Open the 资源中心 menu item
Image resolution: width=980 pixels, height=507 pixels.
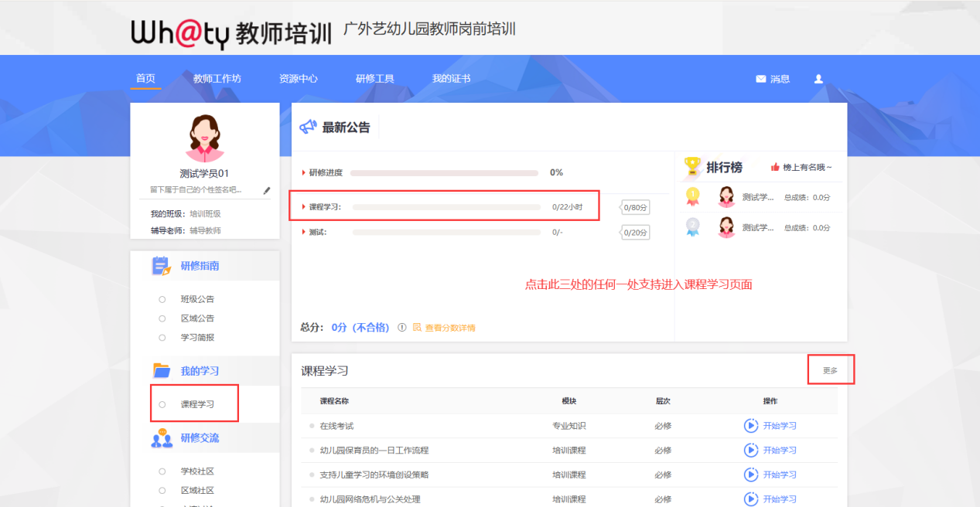pyautogui.click(x=299, y=77)
